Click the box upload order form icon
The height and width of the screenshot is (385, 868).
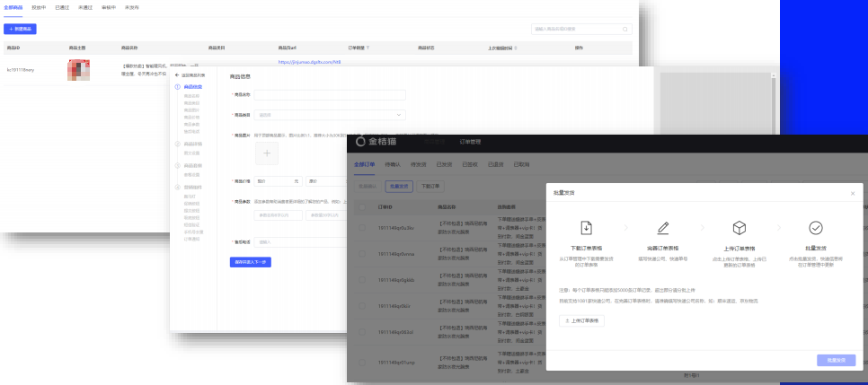pos(740,228)
